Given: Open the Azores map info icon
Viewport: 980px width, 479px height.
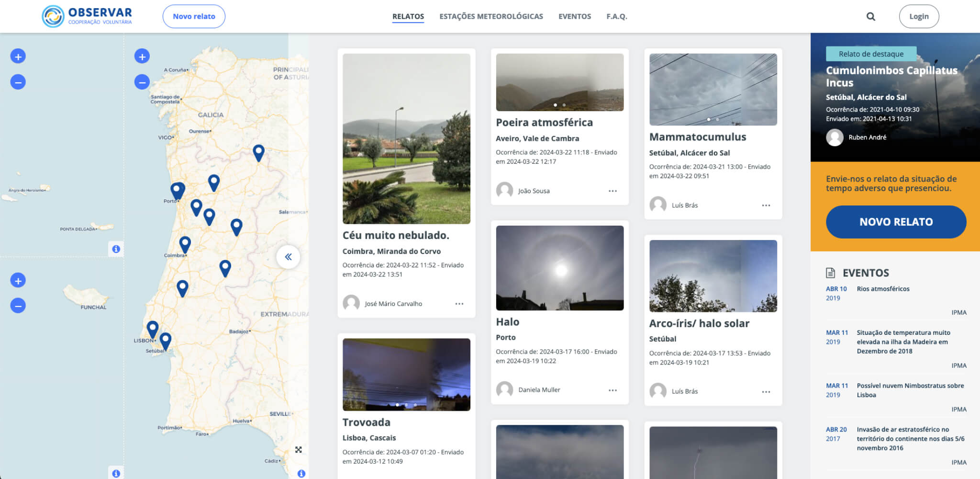Looking at the screenshot, I should [x=116, y=249].
